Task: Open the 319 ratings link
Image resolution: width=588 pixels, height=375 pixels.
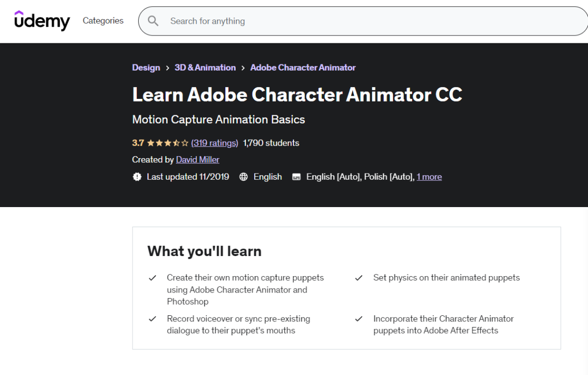Action: coord(215,143)
